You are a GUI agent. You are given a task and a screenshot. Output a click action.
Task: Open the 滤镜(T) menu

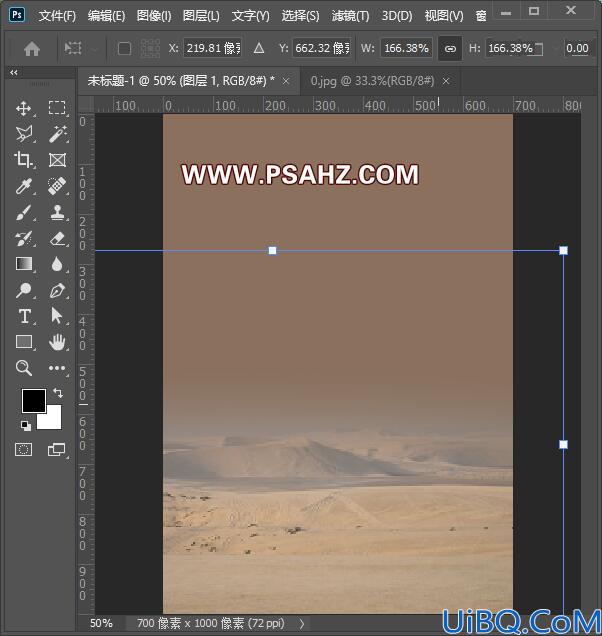coord(350,16)
